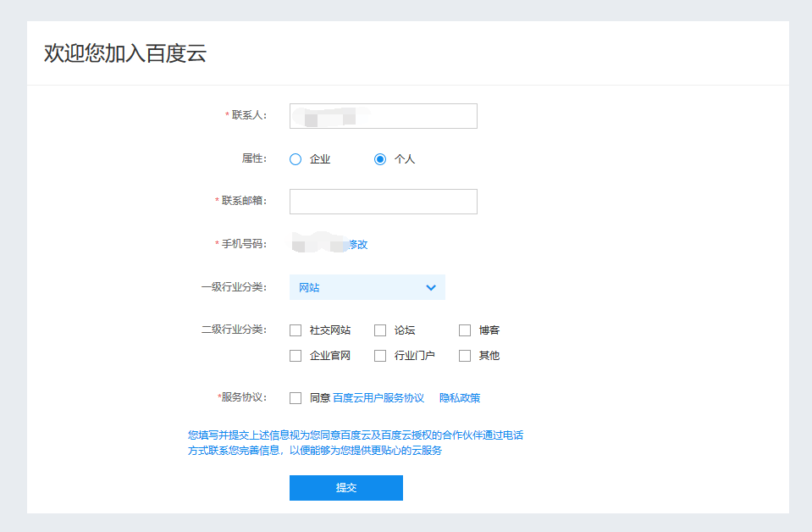The width and height of the screenshot is (812, 532).
Task: Check the 企业官网 checkbox
Action: (296, 356)
